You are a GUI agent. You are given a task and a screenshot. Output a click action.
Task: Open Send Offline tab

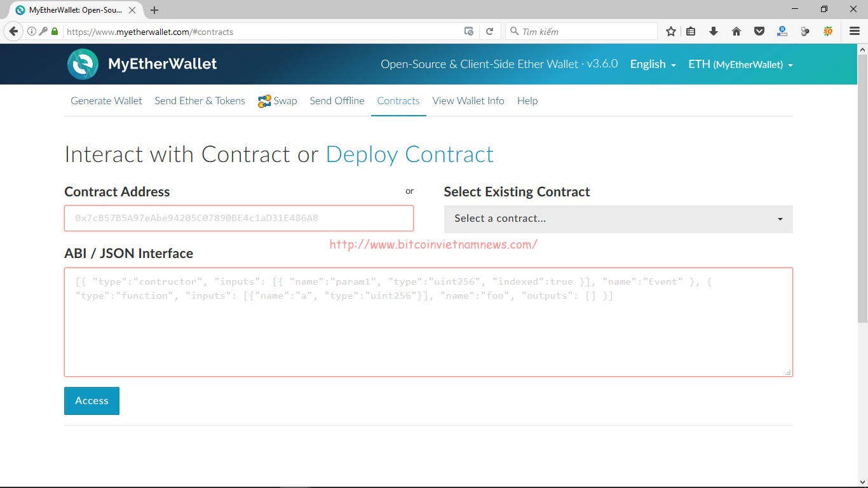pyautogui.click(x=337, y=101)
